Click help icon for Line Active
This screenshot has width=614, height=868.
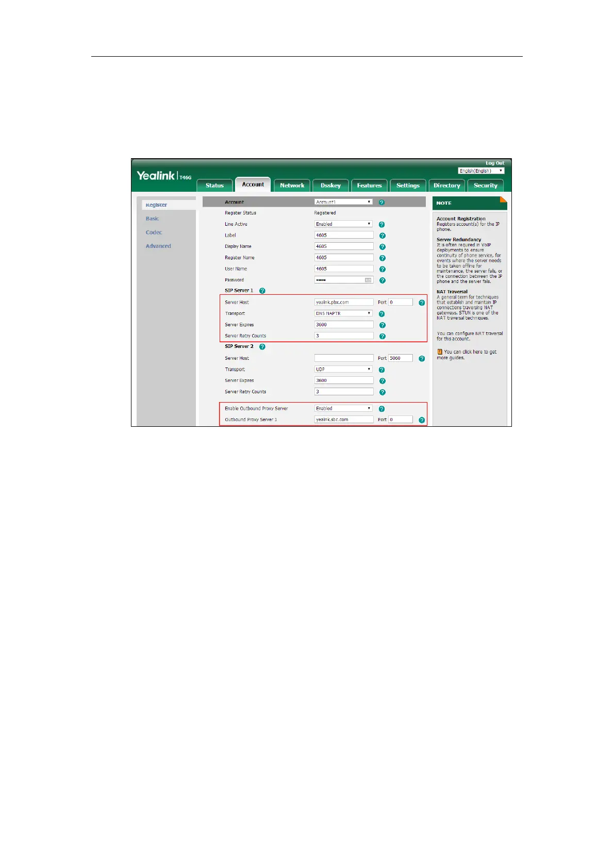pos(381,225)
